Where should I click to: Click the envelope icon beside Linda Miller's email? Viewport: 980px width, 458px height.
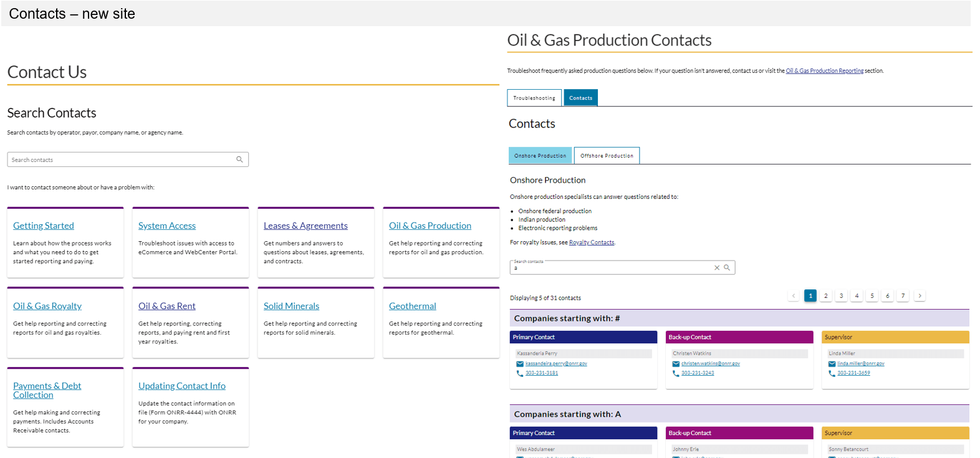832,364
